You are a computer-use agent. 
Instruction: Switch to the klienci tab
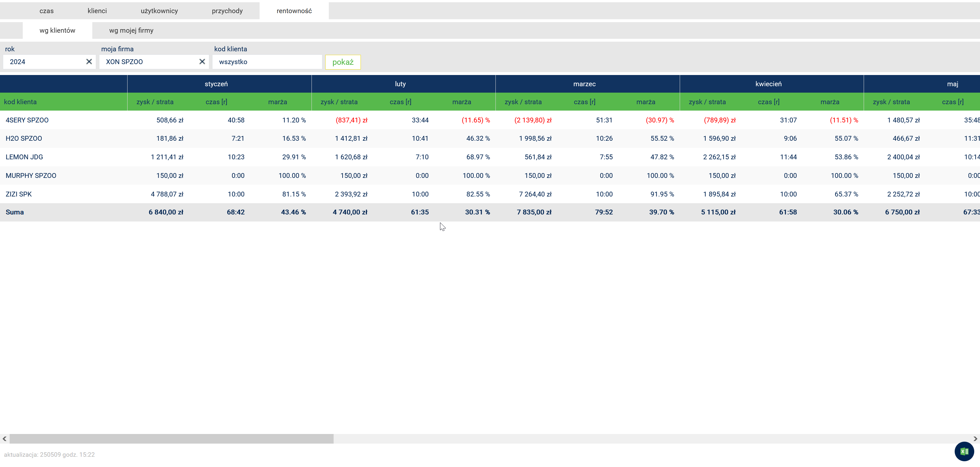pos(97,11)
